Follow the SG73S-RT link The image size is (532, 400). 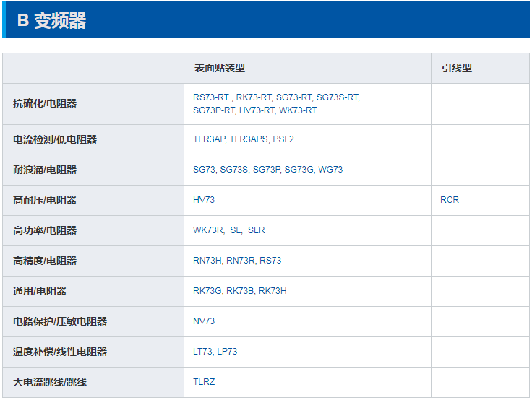point(338,97)
